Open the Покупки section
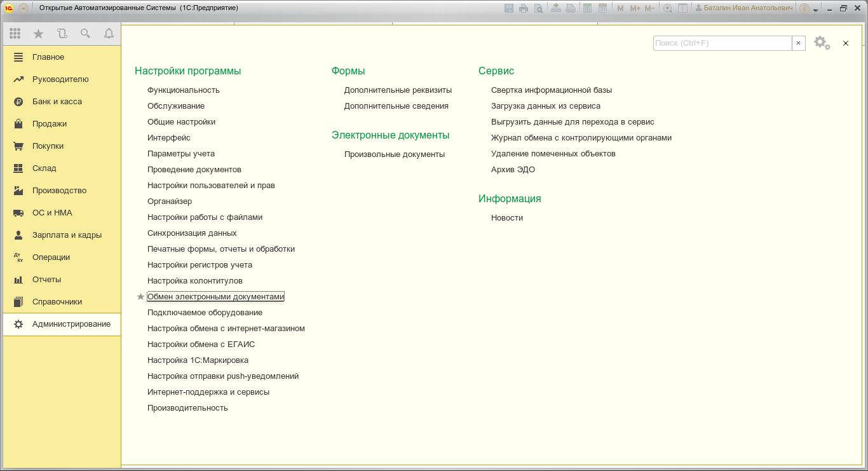Screen dimensions: 868x471 pos(62,146)
